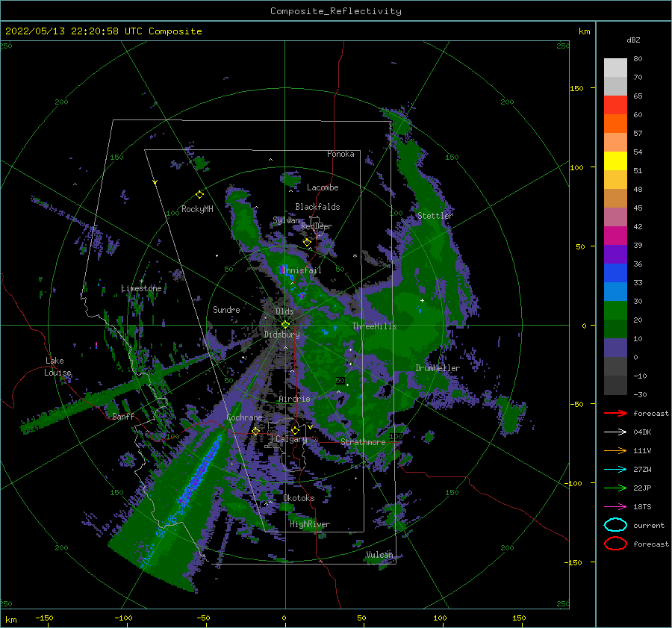
Task: Click the blue high-reflectivity cell at Innisfail
Action: 284,270
